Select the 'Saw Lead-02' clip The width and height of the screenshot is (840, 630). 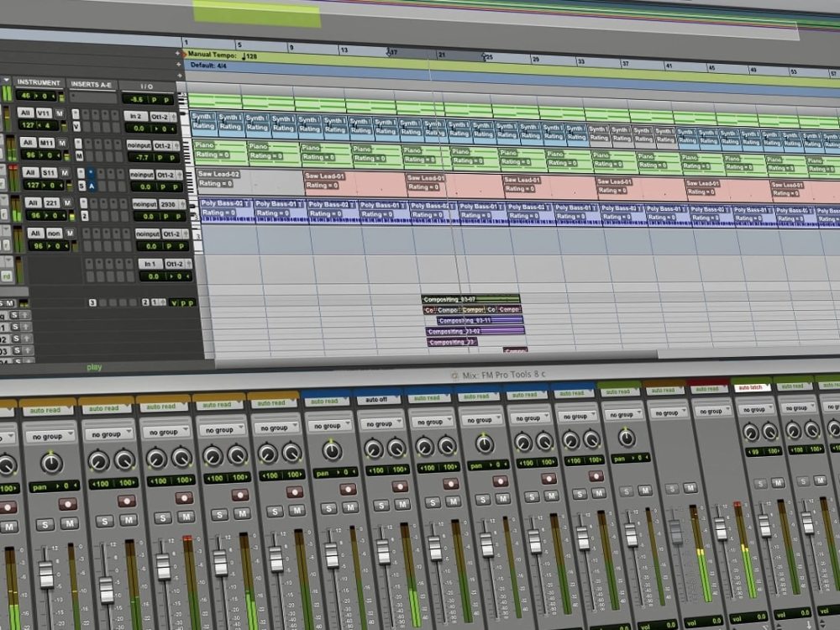[x=250, y=181]
